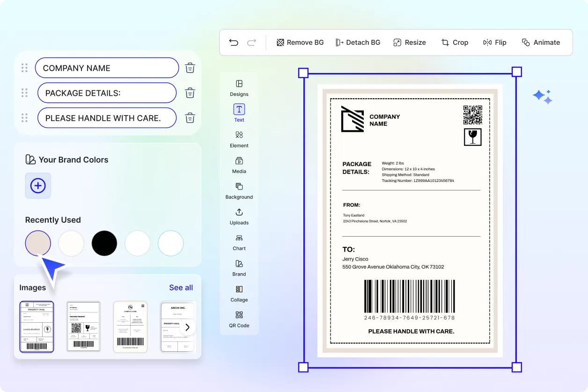The image size is (588, 392).
Task: Click the Undo arrow icon
Action: tap(234, 42)
